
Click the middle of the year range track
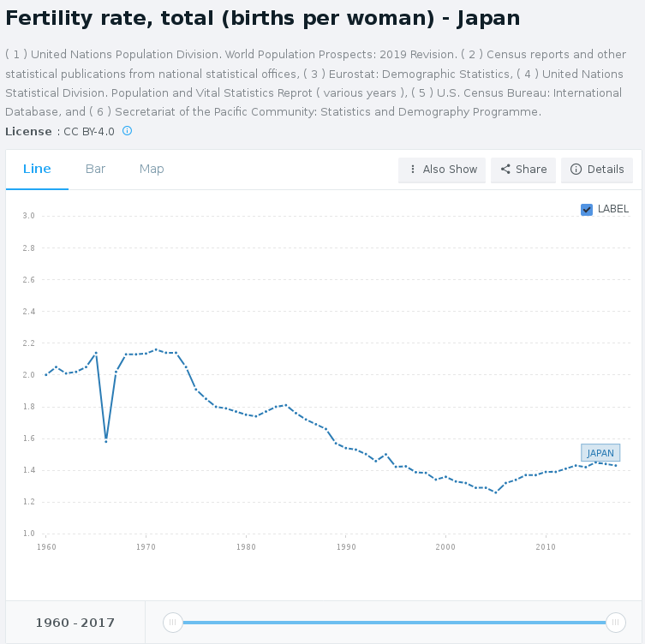click(394, 623)
